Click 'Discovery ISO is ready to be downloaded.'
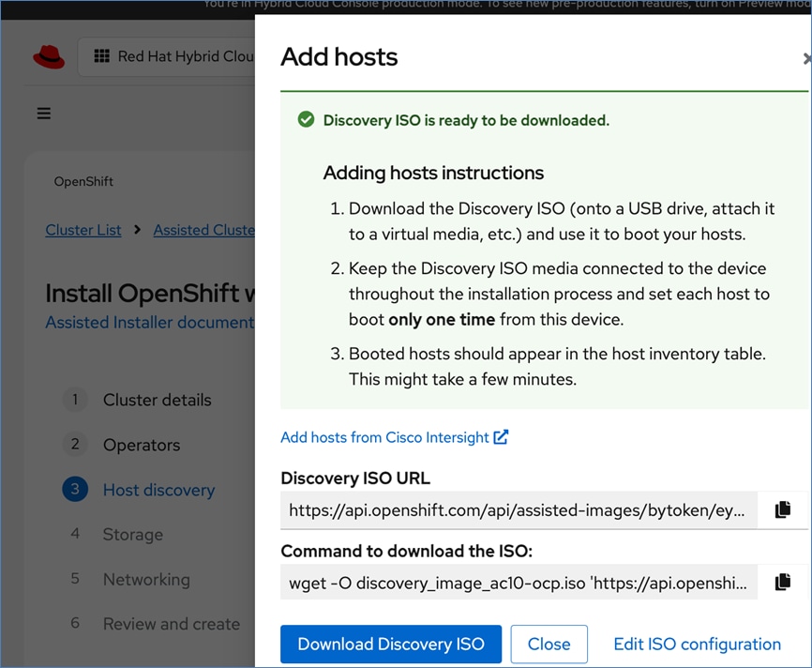This screenshot has height=668, width=812. pyautogui.click(x=466, y=120)
